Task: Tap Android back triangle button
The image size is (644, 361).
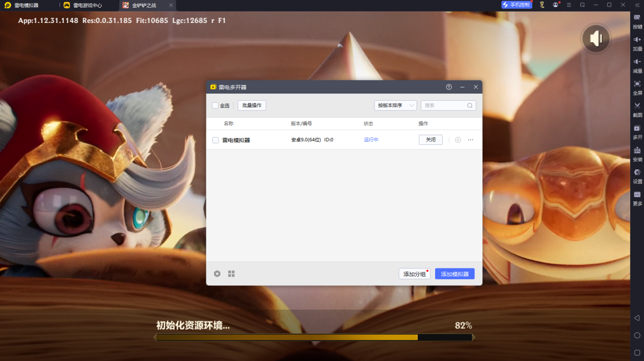Action: pos(637,318)
